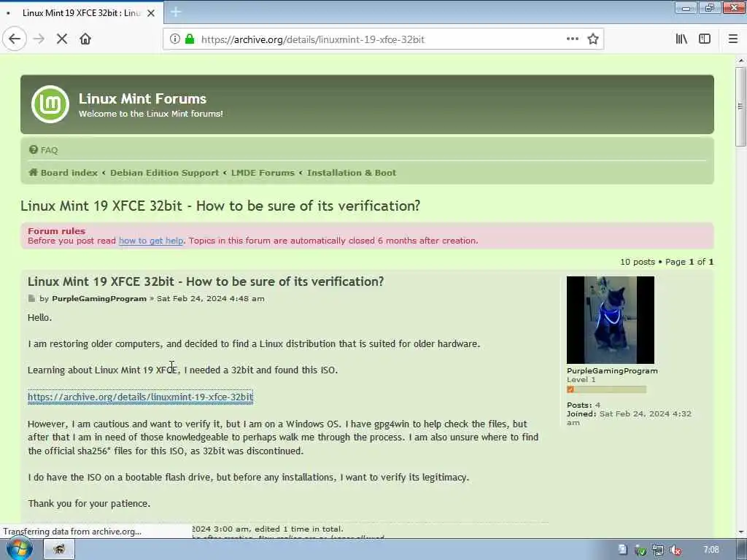Click the 'Joined: Sat Feb 24, 2024' stat
Image resolution: width=747 pixels, height=560 pixels.
629,418
